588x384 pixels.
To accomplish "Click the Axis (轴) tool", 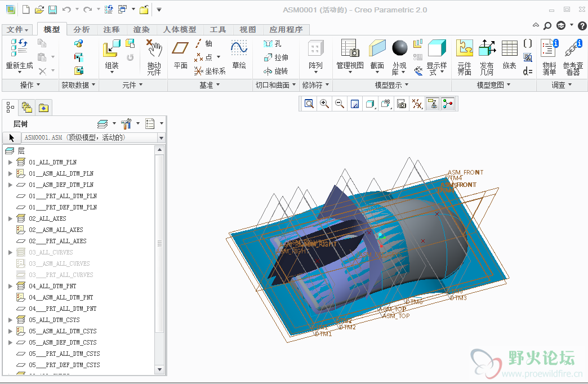I will [x=204, y=43].
